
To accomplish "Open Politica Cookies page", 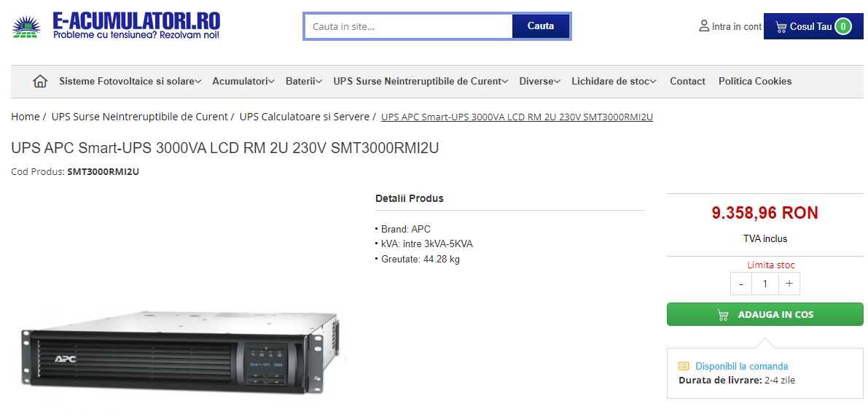I will 755,82.
